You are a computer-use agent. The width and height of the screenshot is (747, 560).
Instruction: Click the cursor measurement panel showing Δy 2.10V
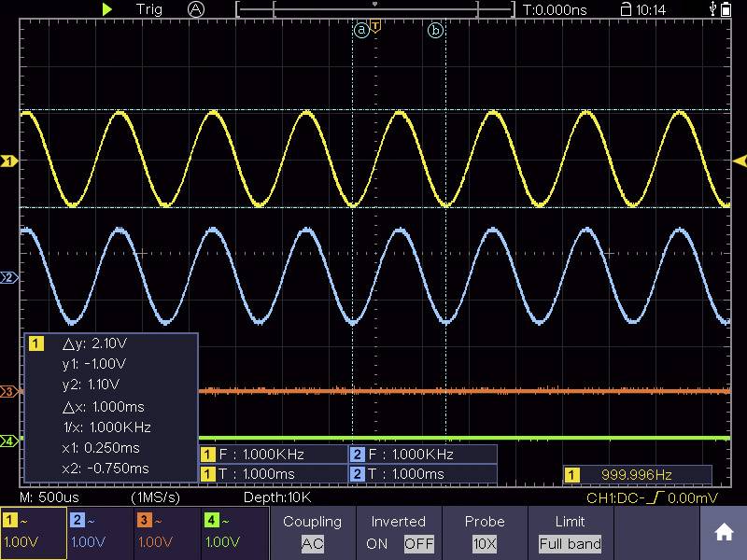(x=112, y=408)
